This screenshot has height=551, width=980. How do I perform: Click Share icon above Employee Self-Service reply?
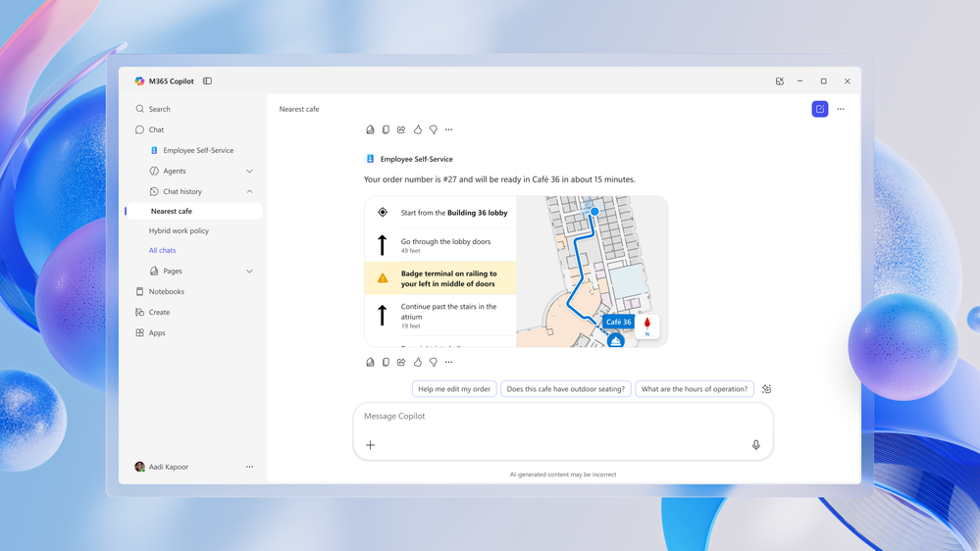click(401, 129)
